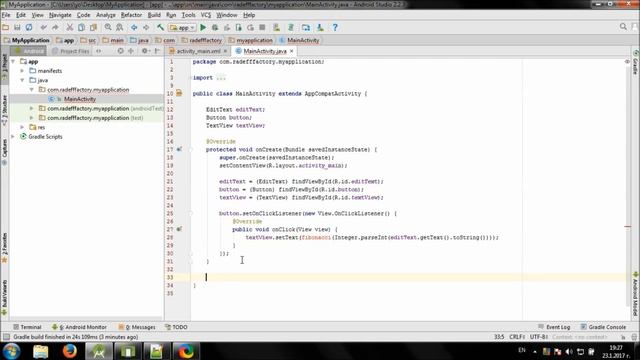
Task: Click the Undo toolbar icon
Action: [x=43, y=27]
